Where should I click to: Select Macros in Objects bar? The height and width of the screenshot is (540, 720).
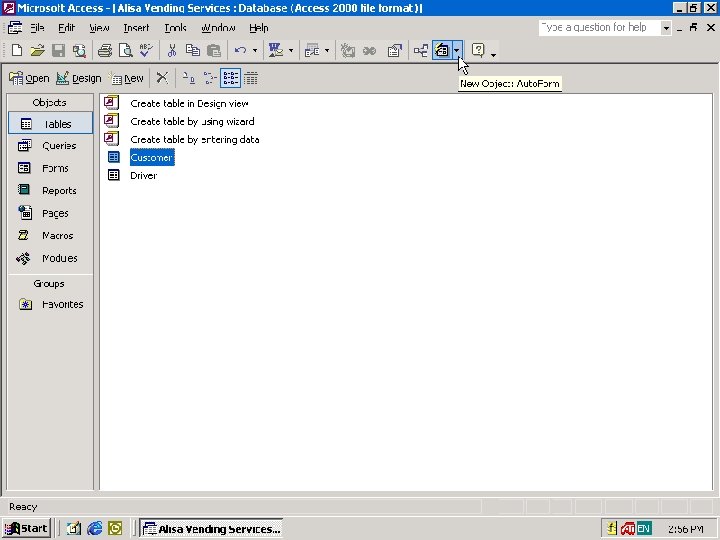(51, 235)
